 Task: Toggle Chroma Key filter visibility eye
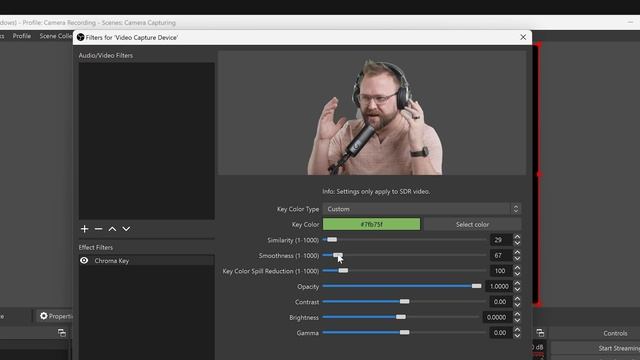84,260
